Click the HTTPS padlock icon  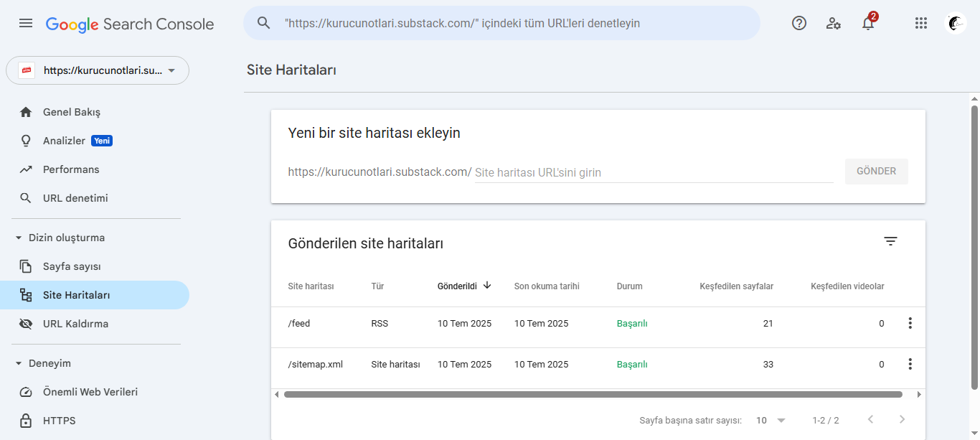(26, 421)
